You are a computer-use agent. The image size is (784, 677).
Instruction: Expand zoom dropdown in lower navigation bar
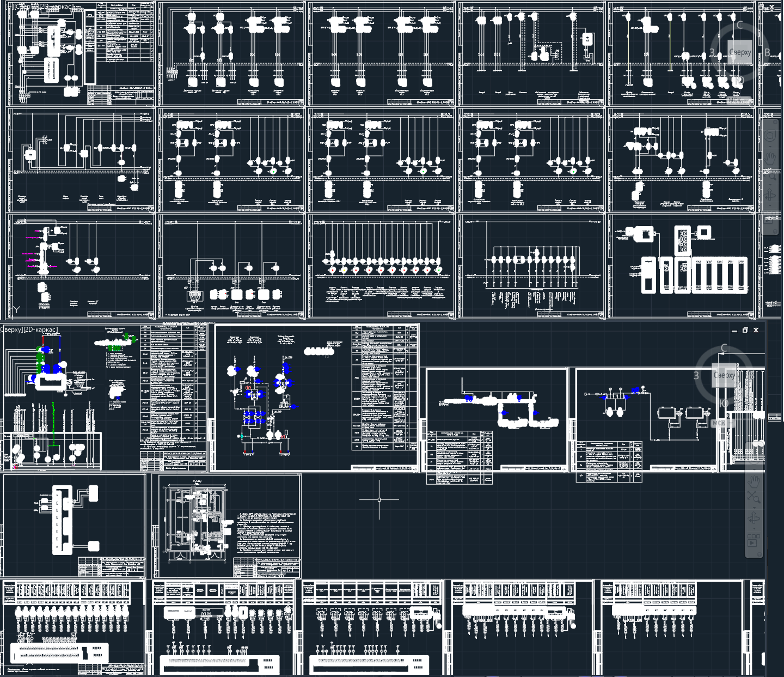[754, 508]
